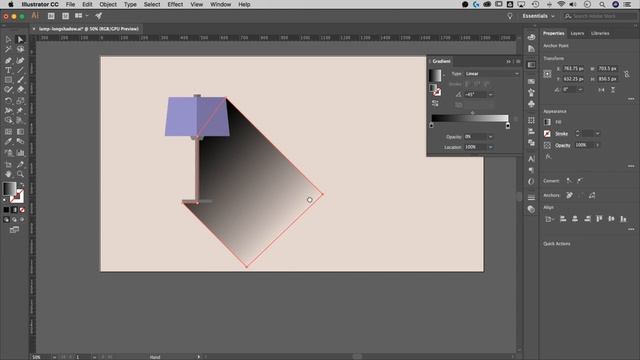The width and height of the screenshot is (640, 360).
Task: Open Align panel icon in the dock
Action: tap(531, 131)
